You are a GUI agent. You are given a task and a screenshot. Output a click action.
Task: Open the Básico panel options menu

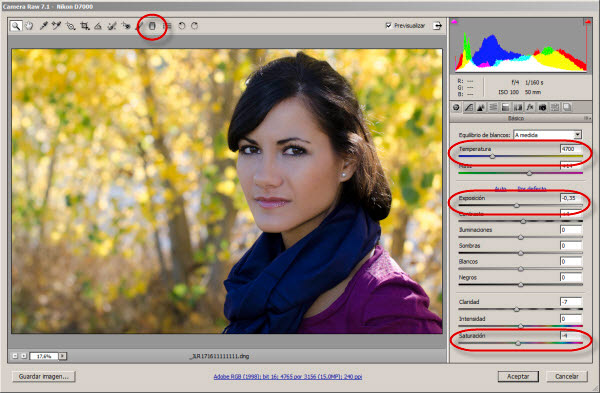[x=587, y=118]
